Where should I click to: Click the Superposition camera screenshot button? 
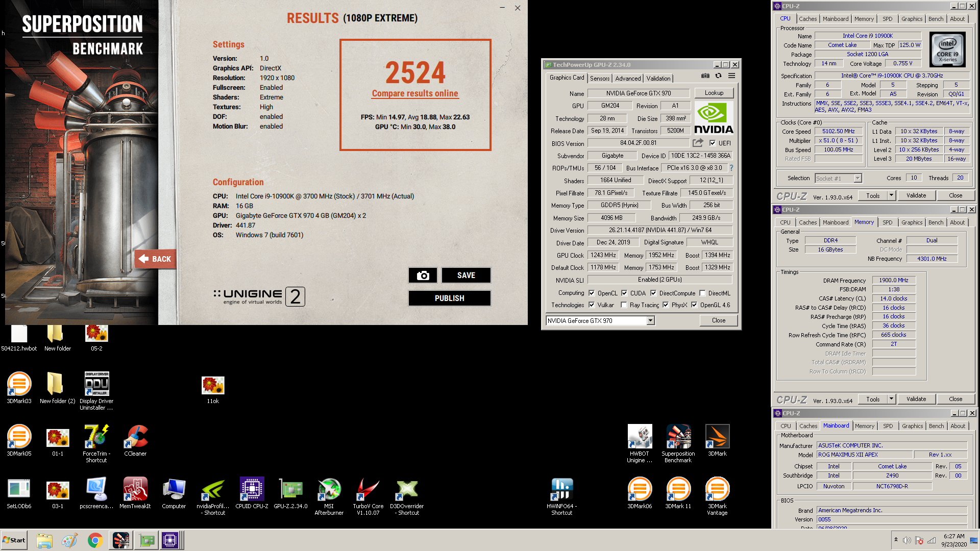pyautogui.click(x=423, y=275)
